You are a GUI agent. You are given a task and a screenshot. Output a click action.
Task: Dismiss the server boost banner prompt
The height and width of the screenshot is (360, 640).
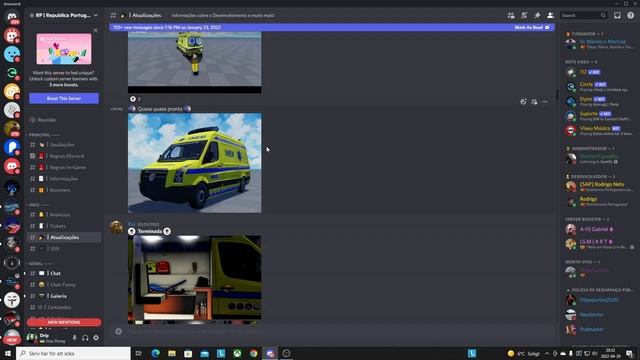(x=96, y=30)
